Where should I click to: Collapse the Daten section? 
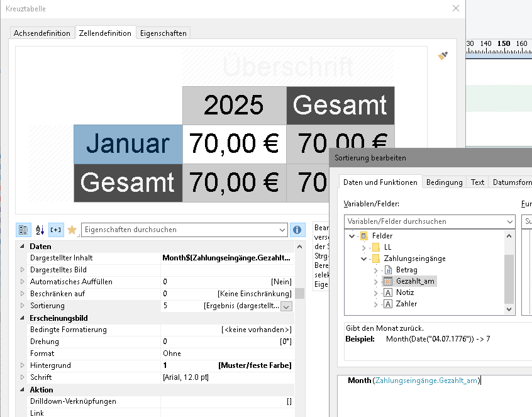click(22, 247)
